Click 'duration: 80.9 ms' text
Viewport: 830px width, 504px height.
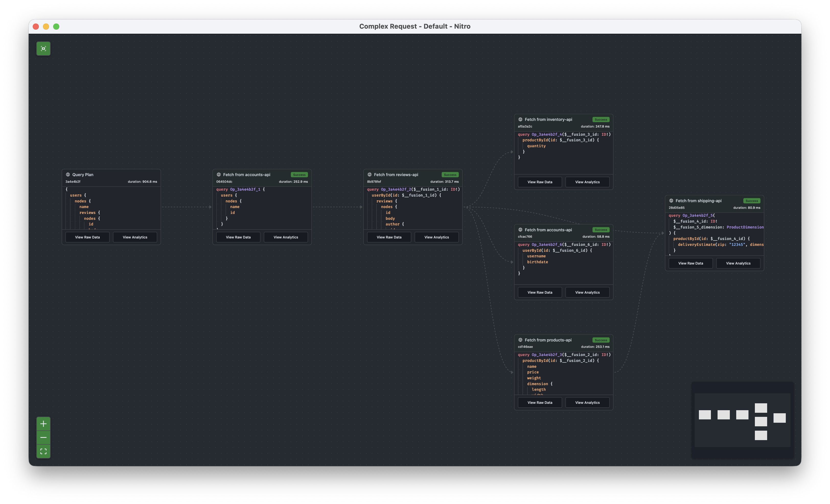pos(747,208)
